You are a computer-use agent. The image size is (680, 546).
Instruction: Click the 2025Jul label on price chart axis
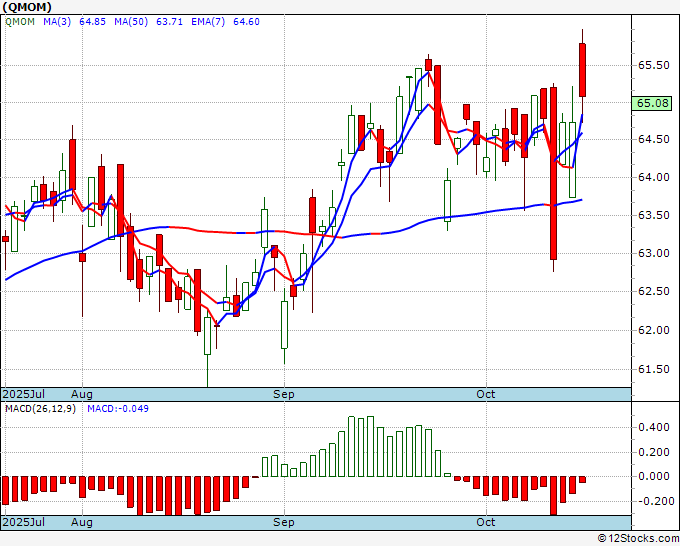click(24, 394)
